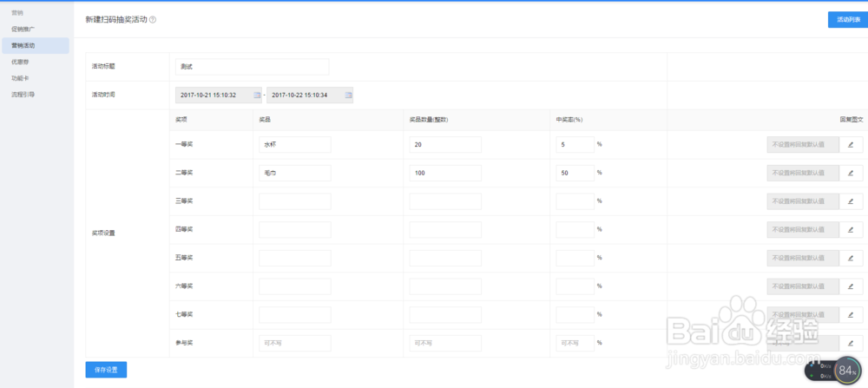Click the 二等奖 win rate field showing 50
The image size is (868, 388).
pos(575,173)
